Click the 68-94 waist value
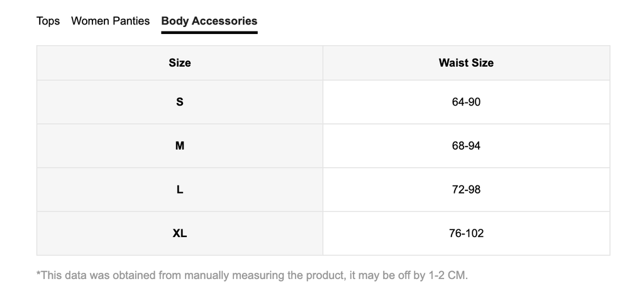The height and width of the screenshot is (286, 644). coord(466,146)
